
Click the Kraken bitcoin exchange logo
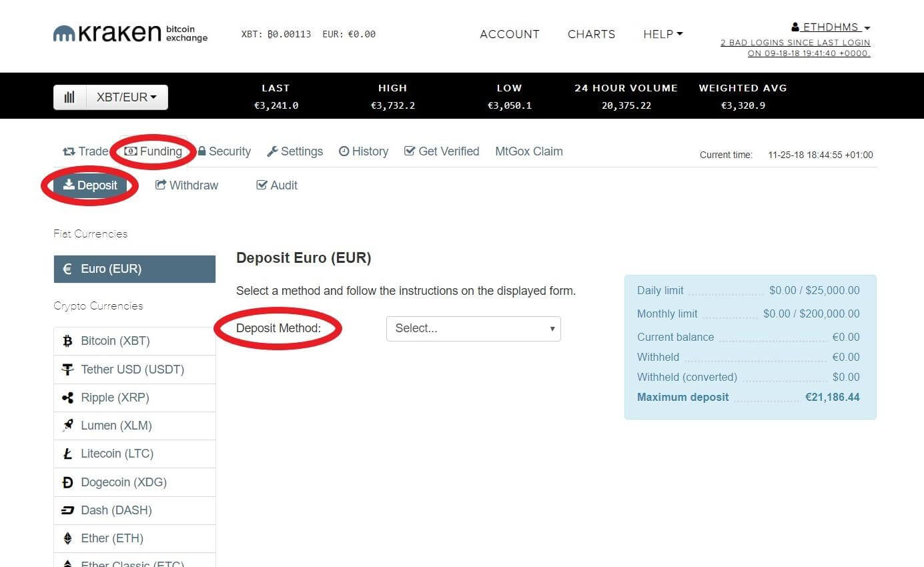(130, 33)
